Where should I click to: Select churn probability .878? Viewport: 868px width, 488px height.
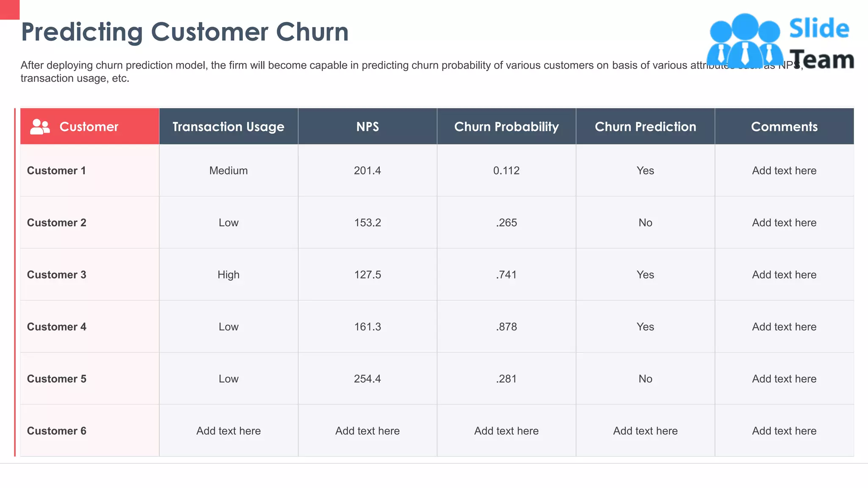pyautogui.click(x=506, y=327)
